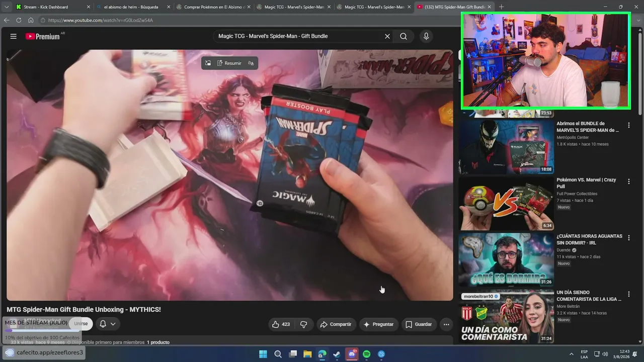Open the 'Pokémon VS. Marvel' video thumbnail
This screenshot has height=362, width=644.
point(506,204)
